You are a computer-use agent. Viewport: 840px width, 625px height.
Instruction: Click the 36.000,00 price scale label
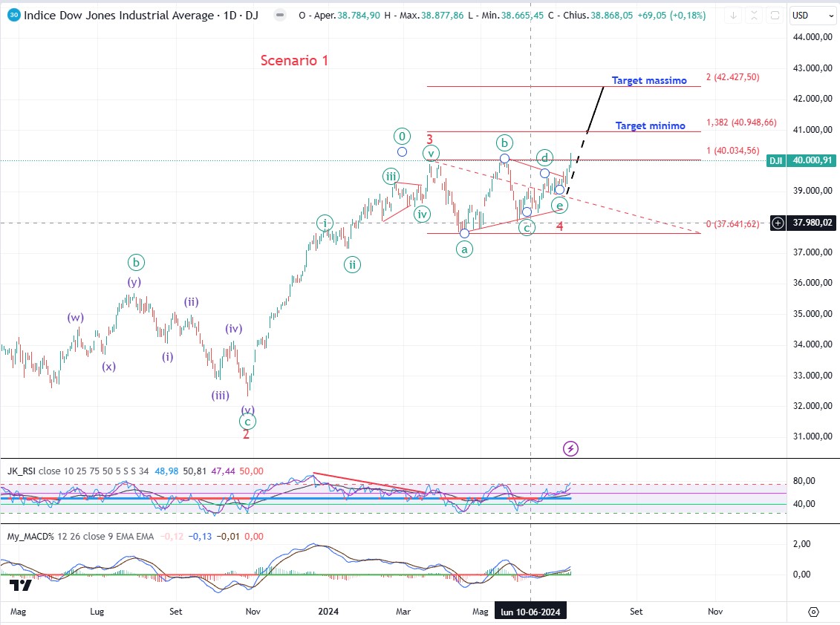point(813,283)
